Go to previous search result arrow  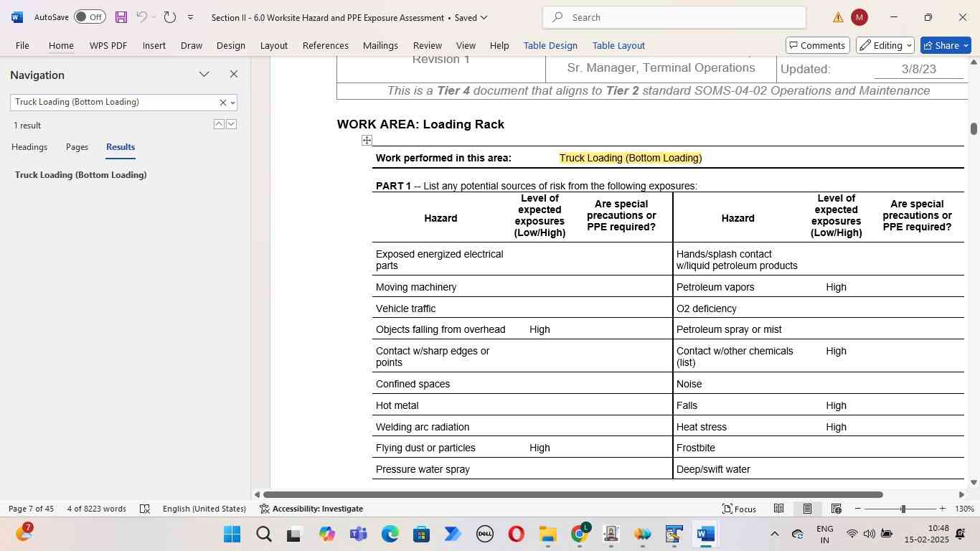point(219,124)
